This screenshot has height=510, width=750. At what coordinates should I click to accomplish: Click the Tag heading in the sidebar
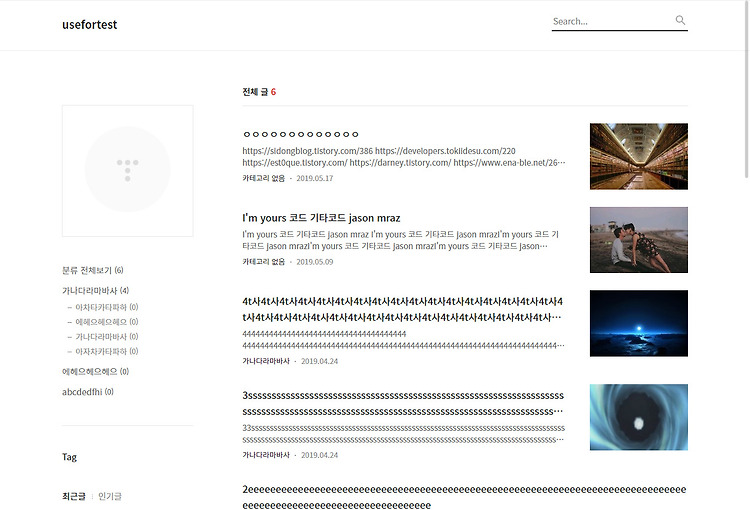click(69, 457)
